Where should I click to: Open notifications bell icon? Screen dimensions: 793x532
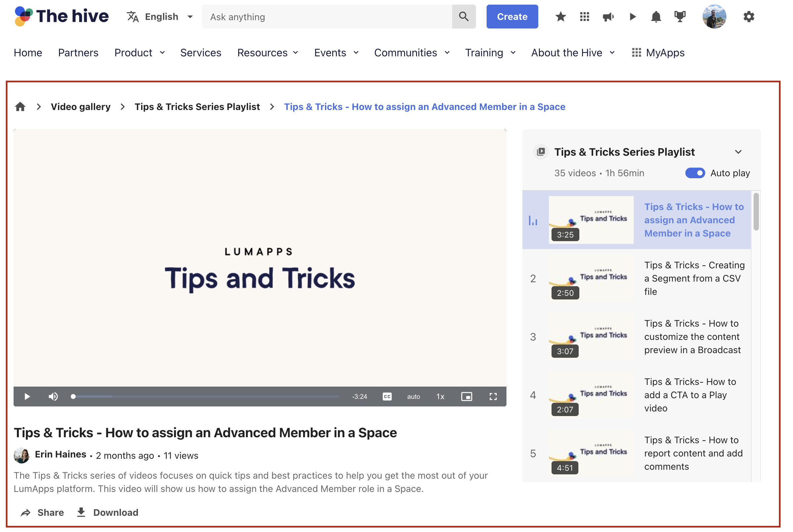click(656, 17)
